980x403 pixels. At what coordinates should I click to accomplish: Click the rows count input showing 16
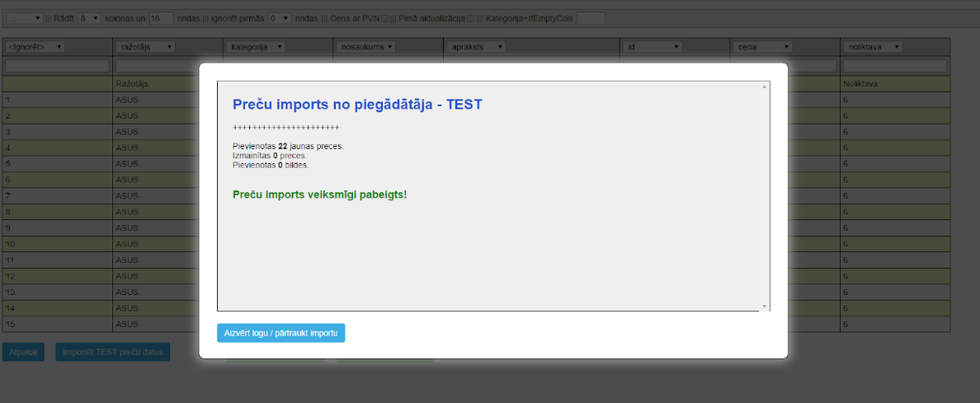pos(161,17)
